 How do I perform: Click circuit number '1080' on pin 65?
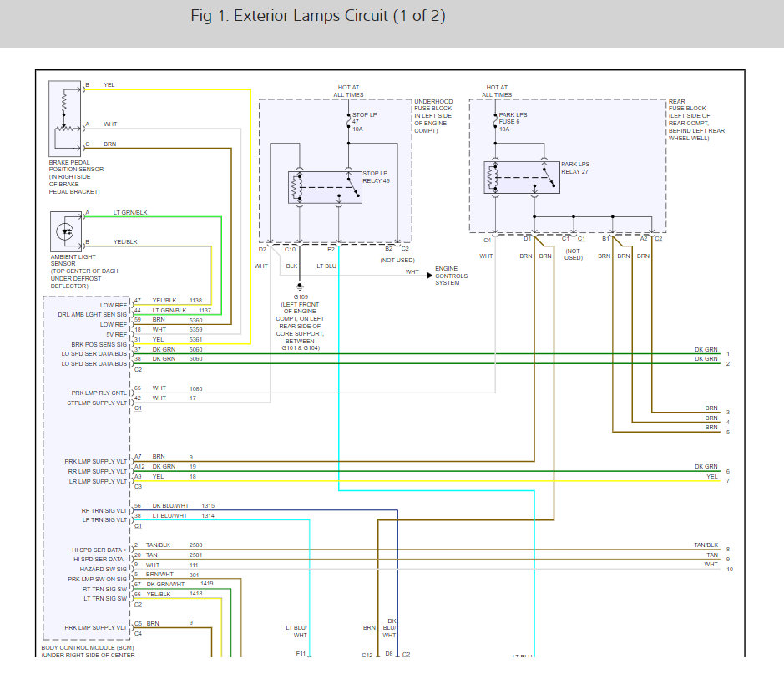196,388
